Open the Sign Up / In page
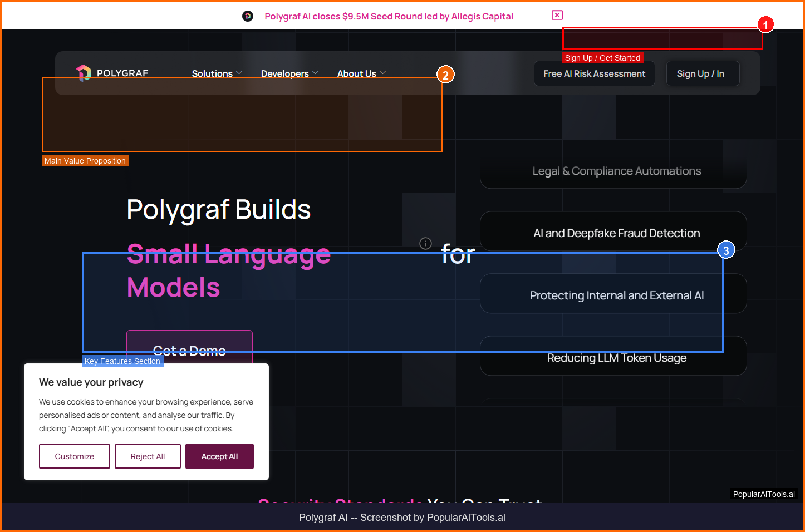Image resolution: width=805 pixels, height=532 pixels. click(x=700, y=73)
